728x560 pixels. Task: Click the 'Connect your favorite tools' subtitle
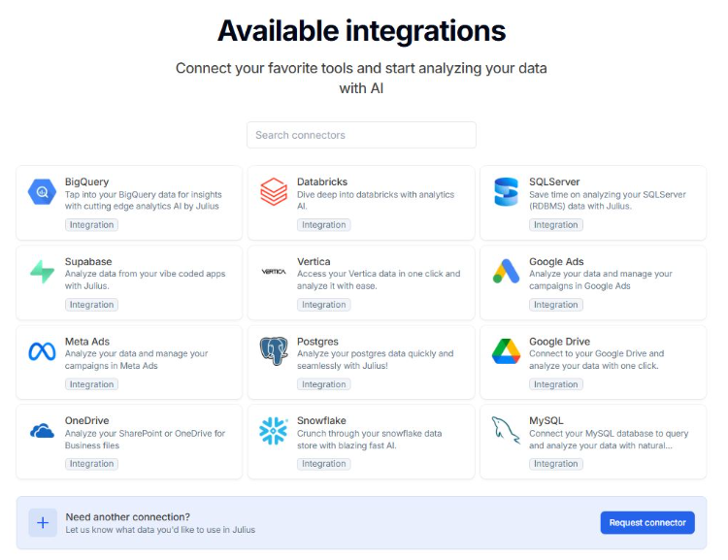361,78
